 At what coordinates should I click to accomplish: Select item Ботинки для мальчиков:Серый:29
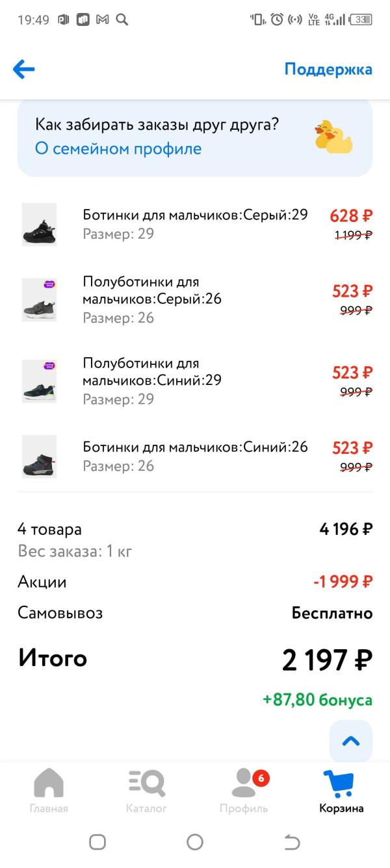195,215
